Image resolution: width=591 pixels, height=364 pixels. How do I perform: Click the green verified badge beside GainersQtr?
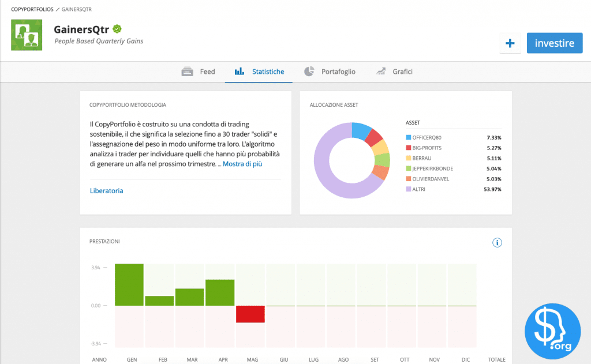tap(117, 29)
